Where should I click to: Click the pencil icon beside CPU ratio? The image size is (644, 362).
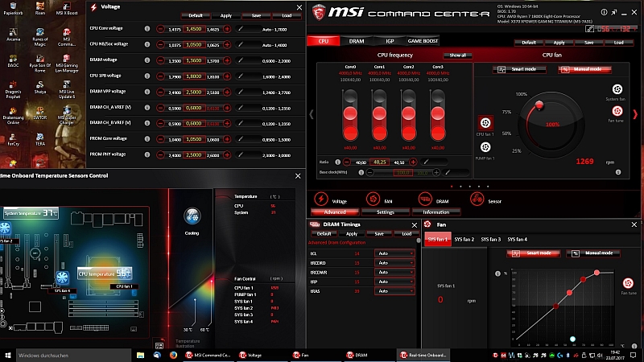point(426,162)
